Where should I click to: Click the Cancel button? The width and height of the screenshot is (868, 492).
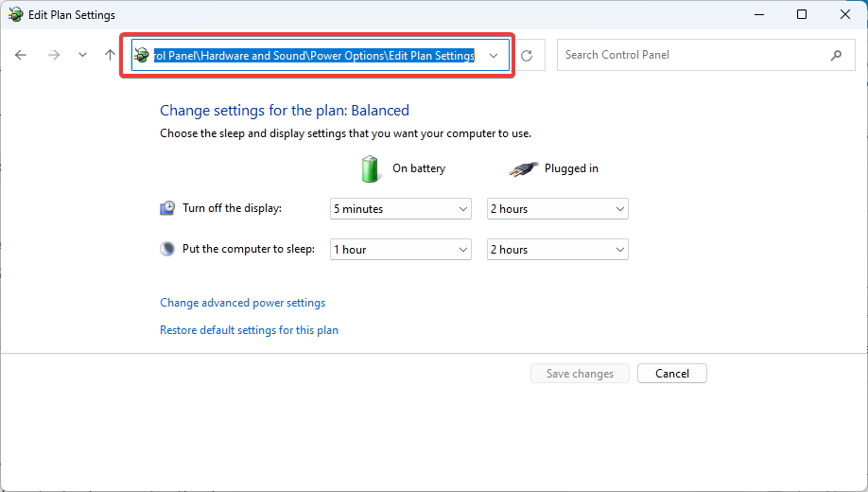coord(672,374)
